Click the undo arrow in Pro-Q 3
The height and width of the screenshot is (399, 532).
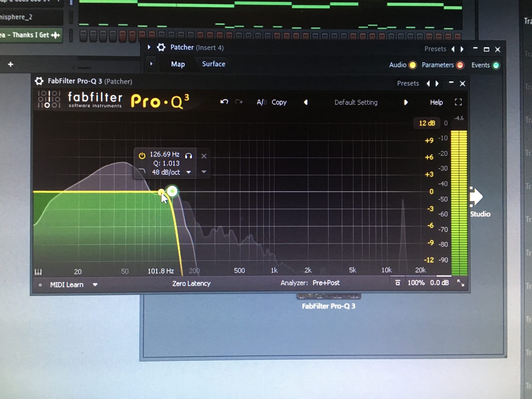click(x=224, y=102)
